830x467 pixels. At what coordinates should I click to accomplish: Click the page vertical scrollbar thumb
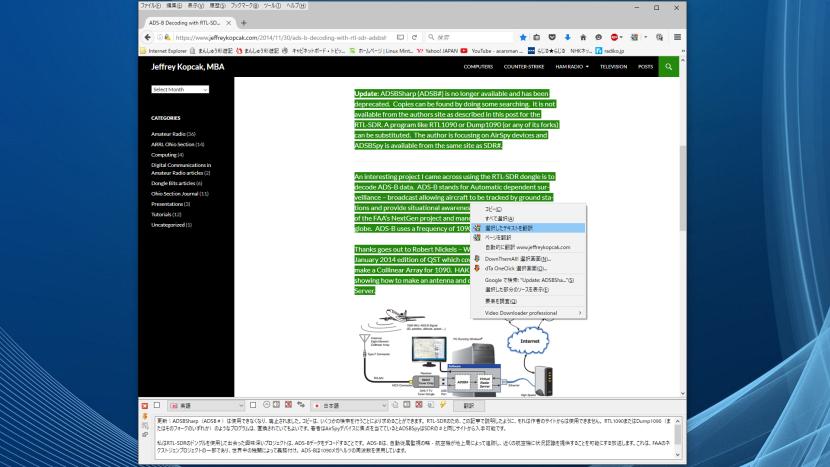682,187
